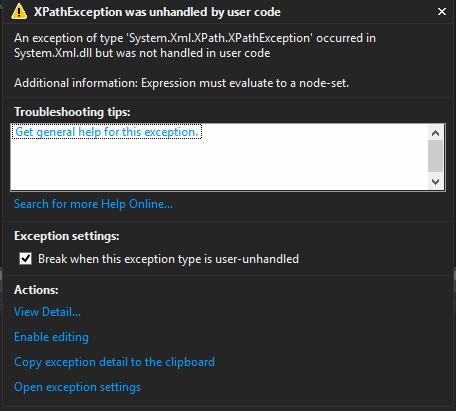Click the 'Troubleshooting tips:' heading
The height and width of the screenshot is (411, 456).
pos(72,112)
